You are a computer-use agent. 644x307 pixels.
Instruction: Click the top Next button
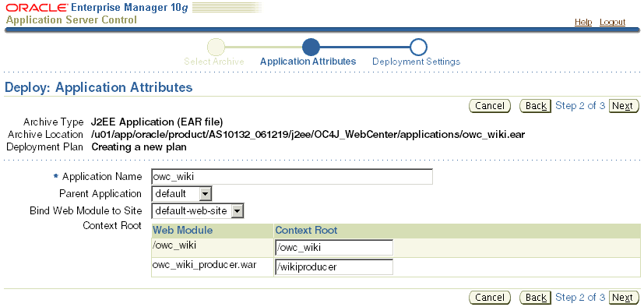[x=624, y=106]
